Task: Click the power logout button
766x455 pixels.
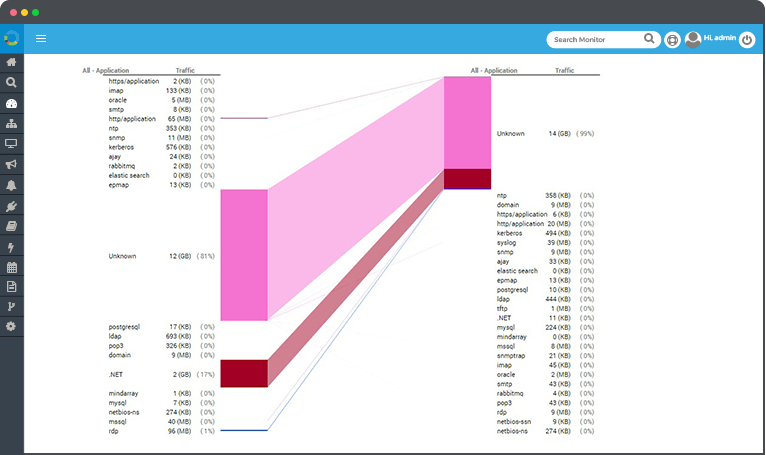Action: click(x=746, y=40)
